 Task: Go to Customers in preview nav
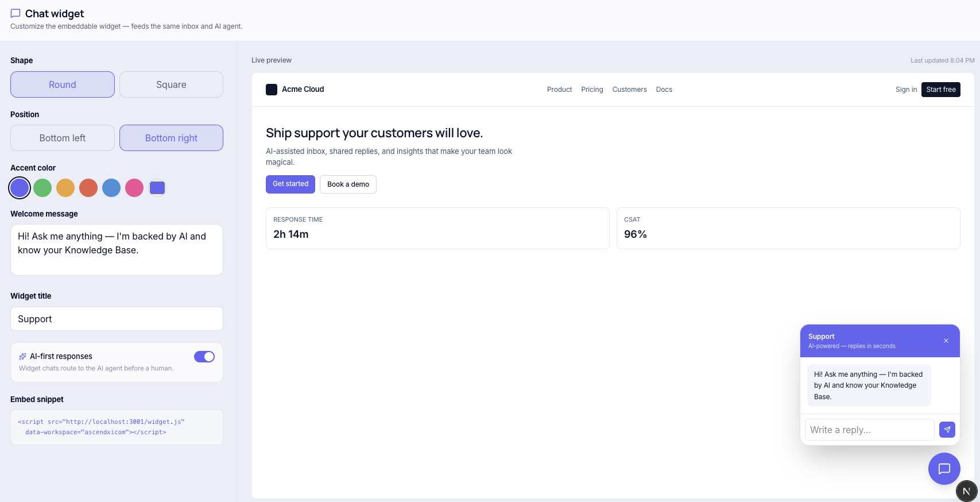pyautogui.click(x=629, y=90)
